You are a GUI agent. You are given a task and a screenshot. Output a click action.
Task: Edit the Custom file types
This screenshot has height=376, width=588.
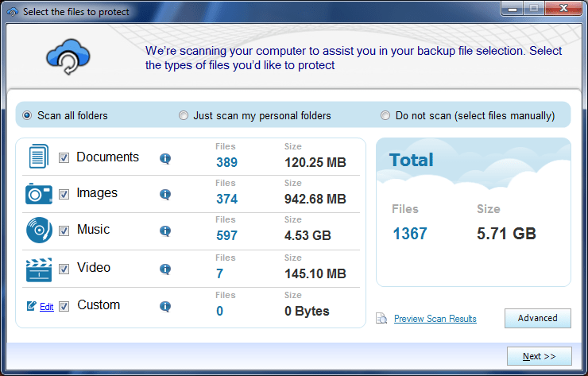pos(46,307)
